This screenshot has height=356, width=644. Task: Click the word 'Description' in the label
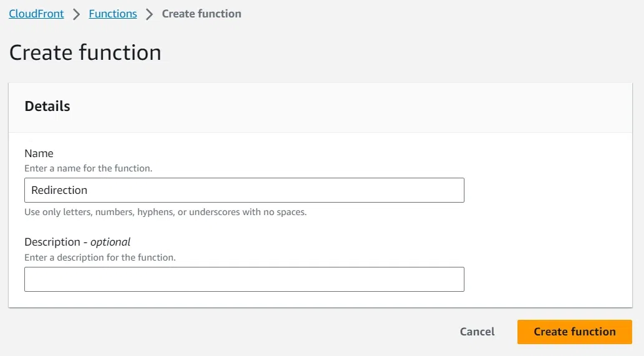click(52, 242)
